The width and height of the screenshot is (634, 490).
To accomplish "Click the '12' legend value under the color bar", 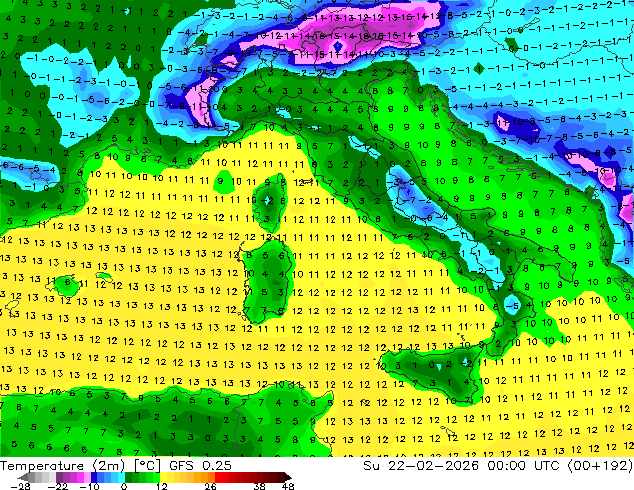I will pos(162,486).
